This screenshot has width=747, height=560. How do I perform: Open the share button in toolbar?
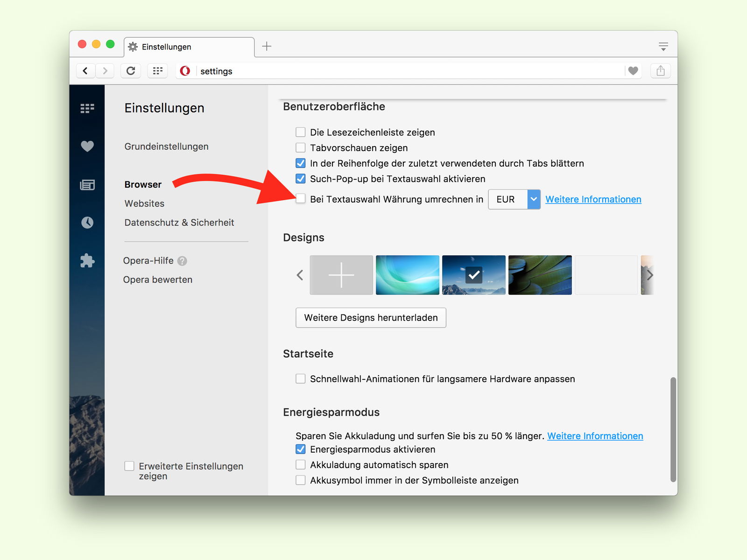click(661, 71)
